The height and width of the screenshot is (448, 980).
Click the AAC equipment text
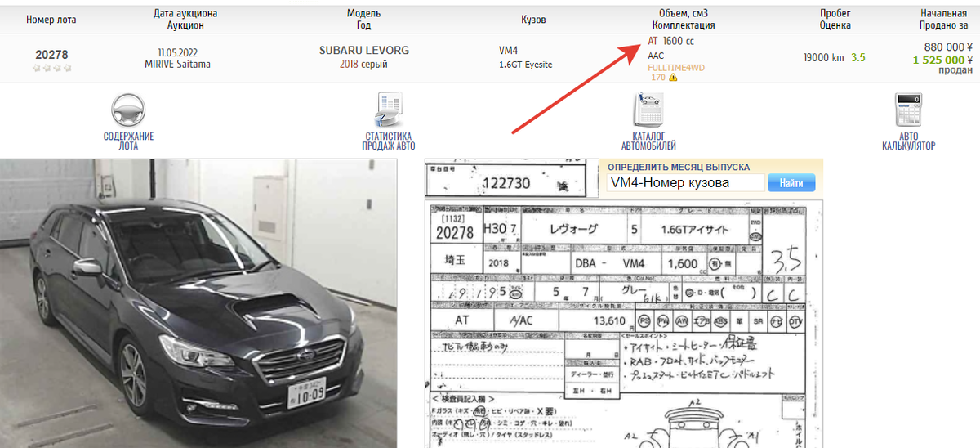656,56
